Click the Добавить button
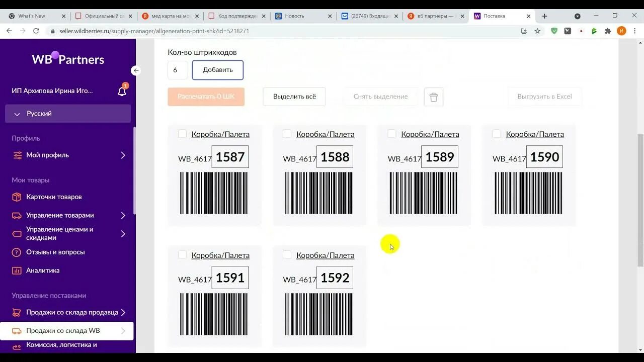This screenshot has height=362, width=644. tap(218, 70)
